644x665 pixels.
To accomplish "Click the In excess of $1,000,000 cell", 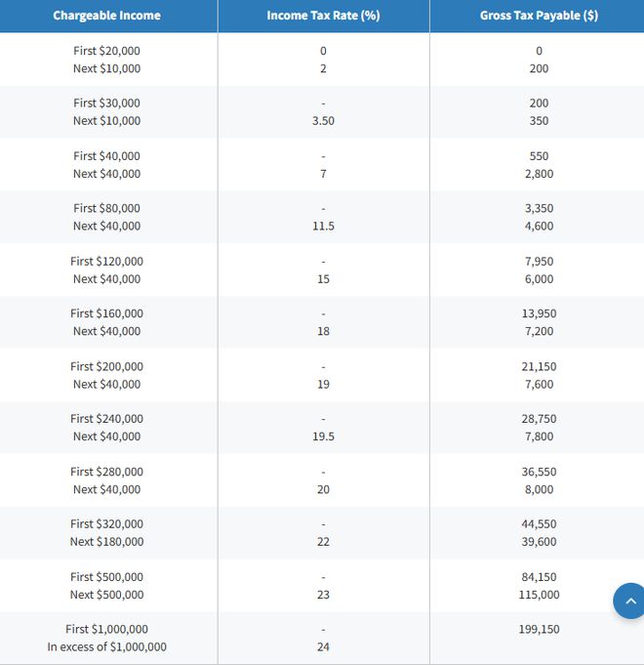I will tap(107, 646).
